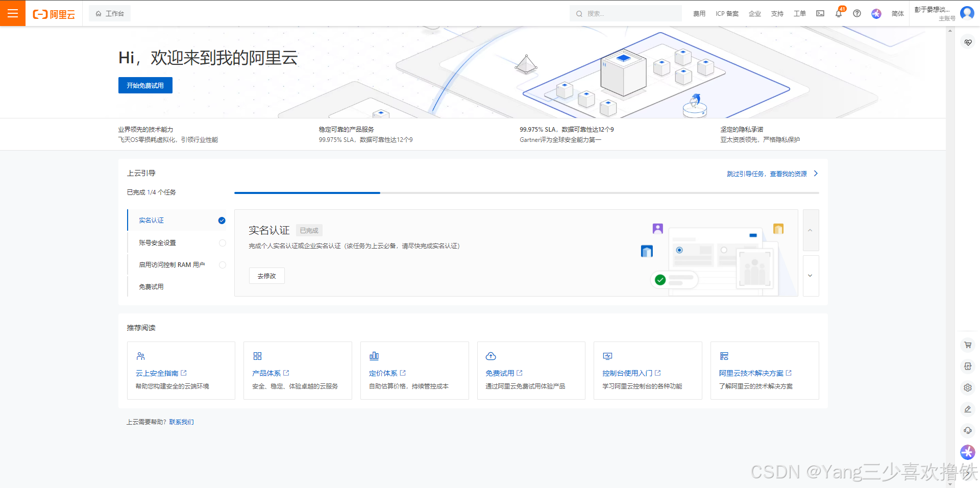Click the 控制台使用入门 monitor icon
The width and height of the screenshot is (980, 488).
pos(607,356)
